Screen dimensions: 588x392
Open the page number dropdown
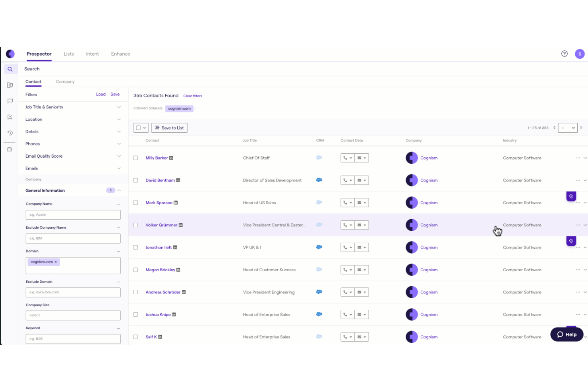568,128
